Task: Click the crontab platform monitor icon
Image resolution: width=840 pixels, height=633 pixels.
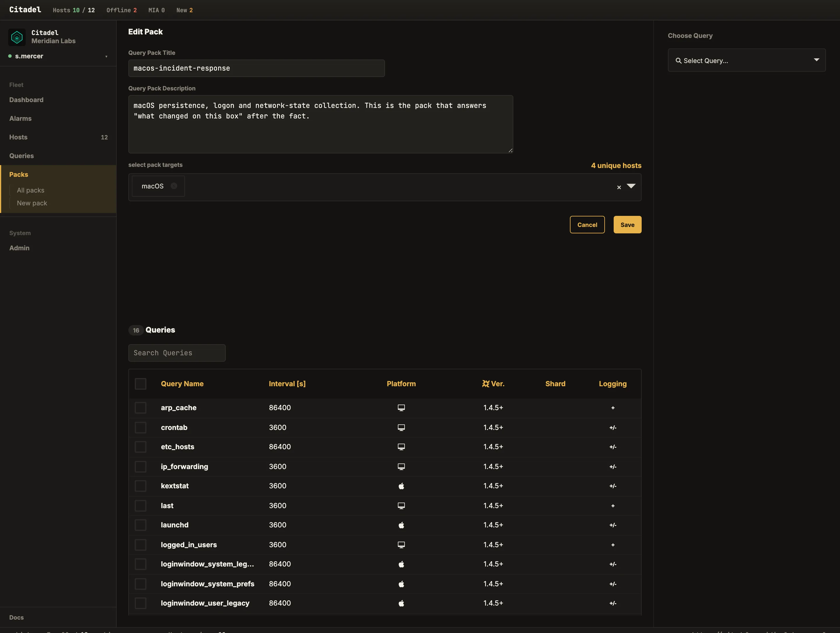Action: tap(401, 428)
